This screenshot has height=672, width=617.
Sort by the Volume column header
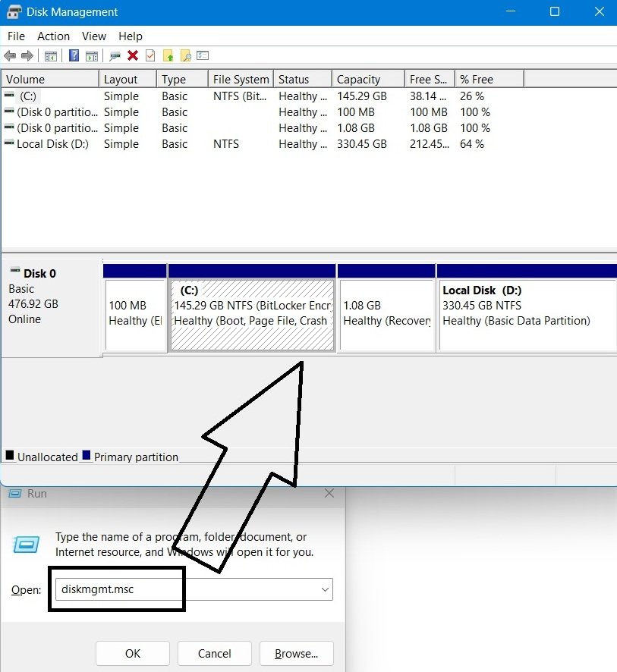[x=50, y=80]
